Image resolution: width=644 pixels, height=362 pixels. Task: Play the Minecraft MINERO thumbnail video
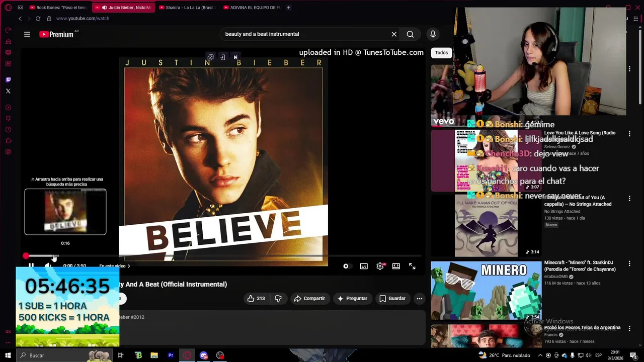(x=486, y=291)
